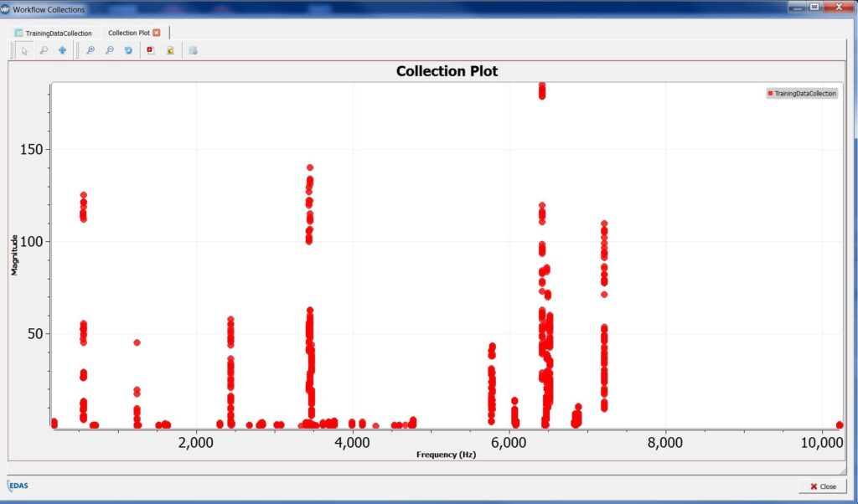Switch to the TrainingDataCollection tab

click(53, 33)
